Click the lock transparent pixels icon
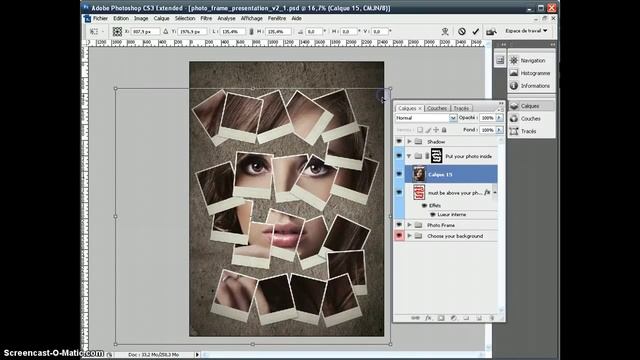 [x=420, y=130]
